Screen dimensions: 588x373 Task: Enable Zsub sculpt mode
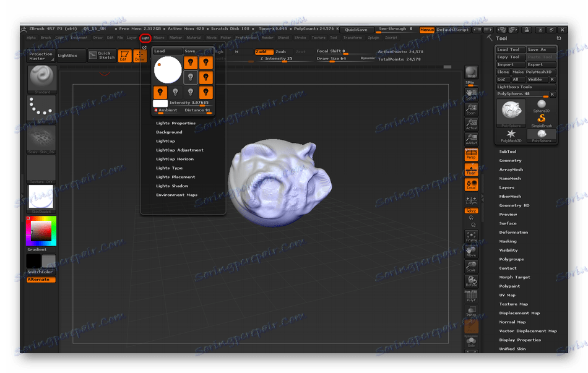(280, 52)
